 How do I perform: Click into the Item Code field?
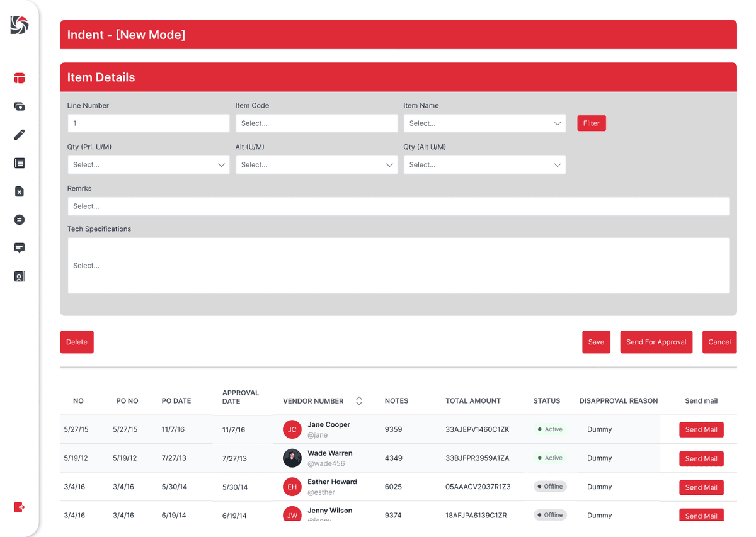[x=316, y=123]
